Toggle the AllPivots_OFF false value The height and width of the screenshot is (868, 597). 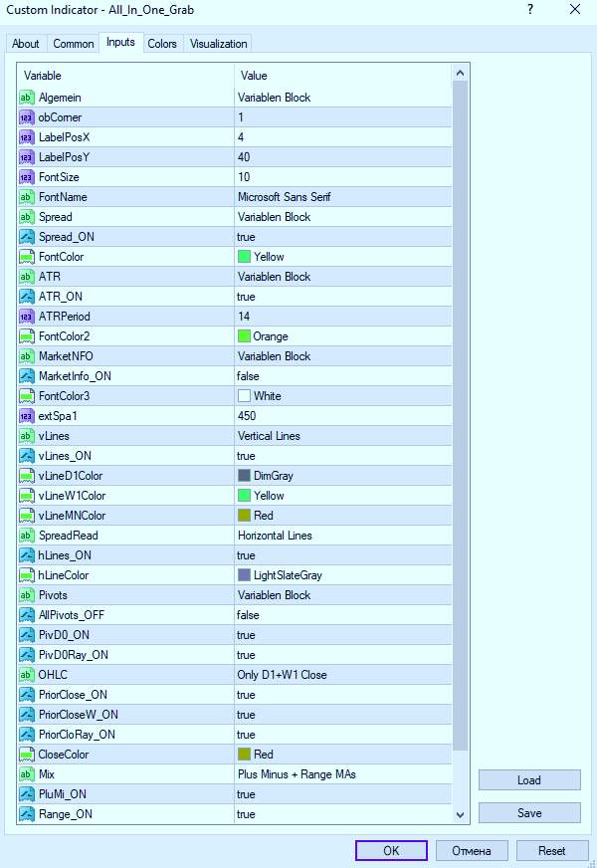(x=247, y=615)
